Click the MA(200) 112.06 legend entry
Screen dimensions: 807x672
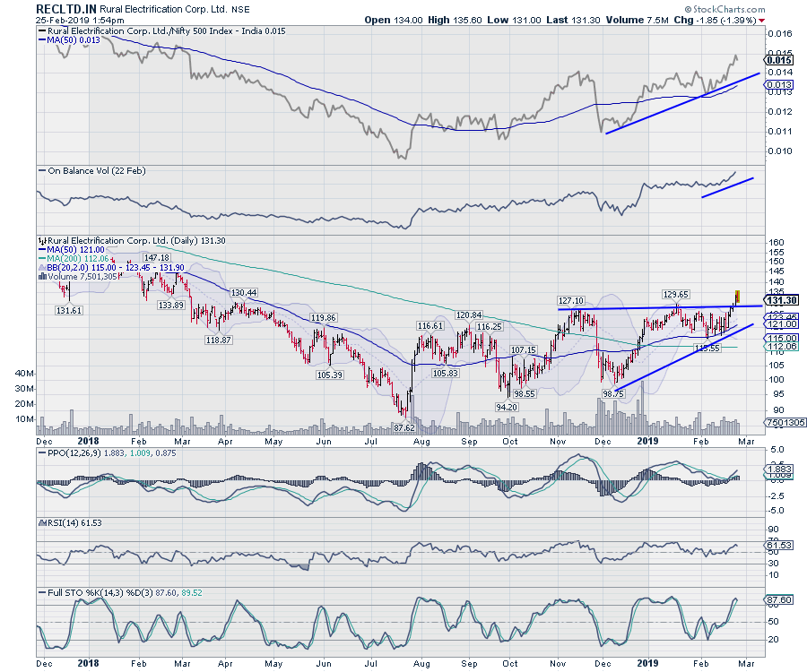pos(74,259)
